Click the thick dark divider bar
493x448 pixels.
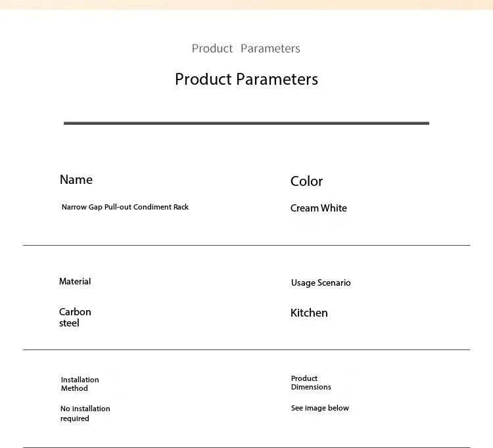coord(246,123)
